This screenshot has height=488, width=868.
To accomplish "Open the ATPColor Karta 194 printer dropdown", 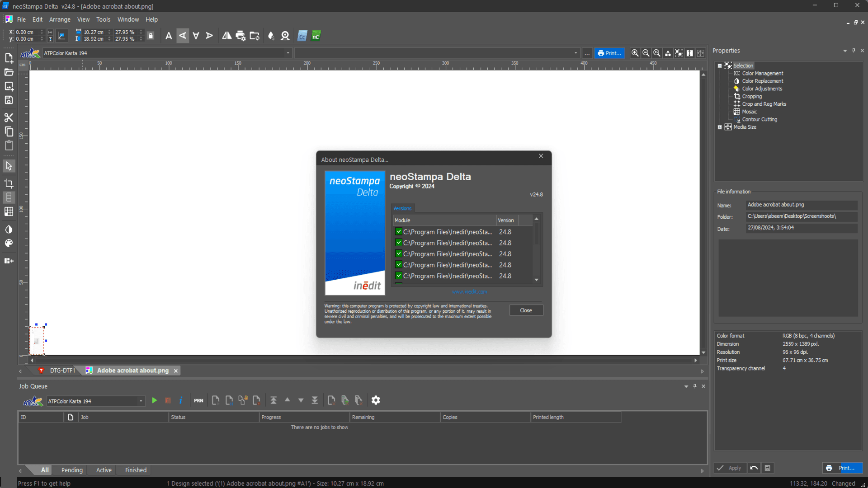I will tap(288, 53).
